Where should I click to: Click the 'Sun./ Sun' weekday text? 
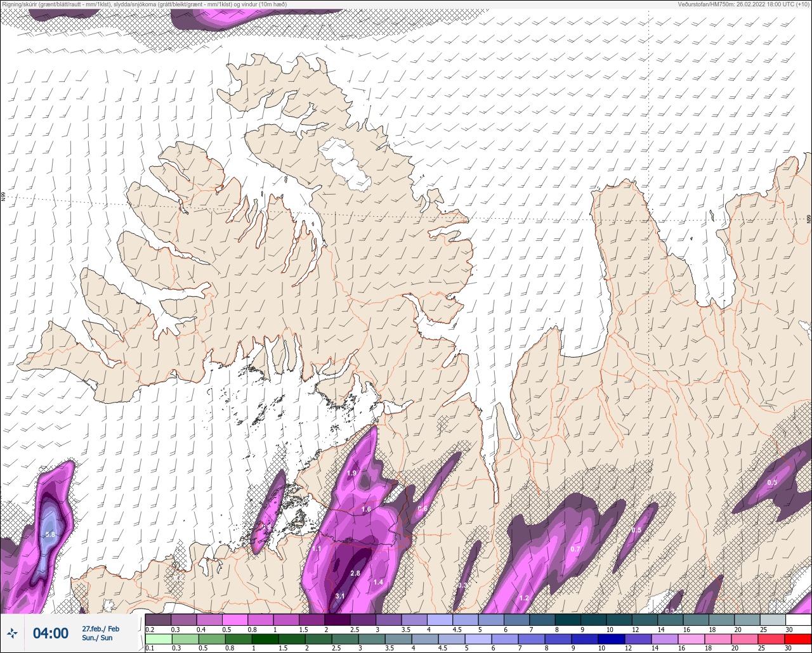tap(97, 637)
